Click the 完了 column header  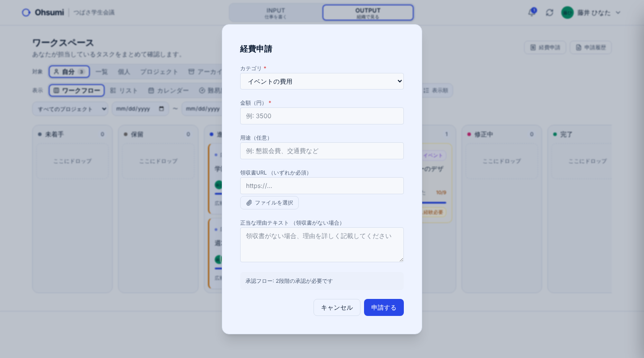tap(566, 134)
